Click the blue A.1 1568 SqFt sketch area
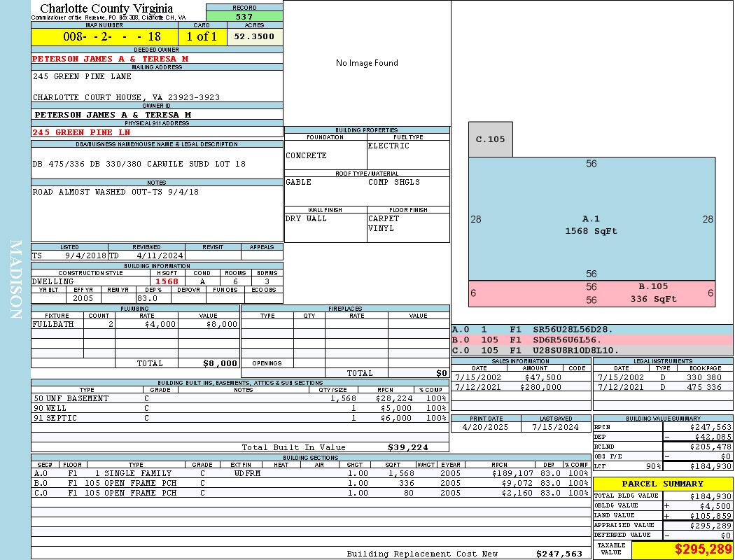Image resolution: width=735 pixels, height=560 pixels. coord(591,219)
